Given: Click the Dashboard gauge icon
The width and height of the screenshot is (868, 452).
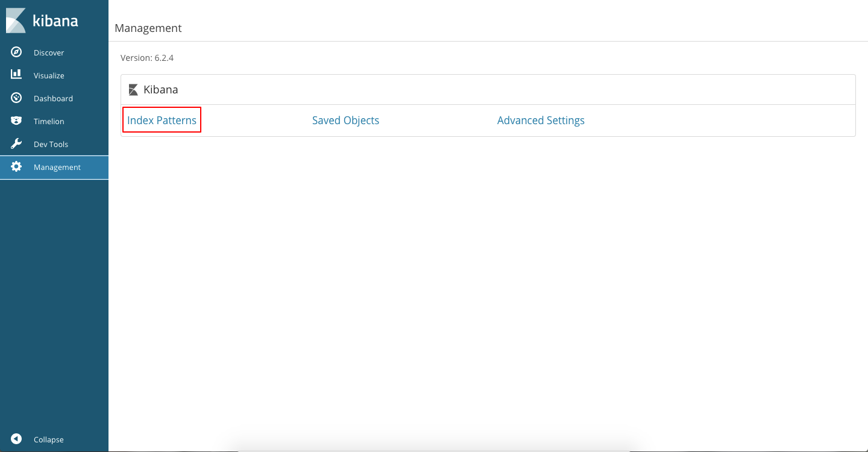Looking at the screenshot, I should tap(16, 98).
